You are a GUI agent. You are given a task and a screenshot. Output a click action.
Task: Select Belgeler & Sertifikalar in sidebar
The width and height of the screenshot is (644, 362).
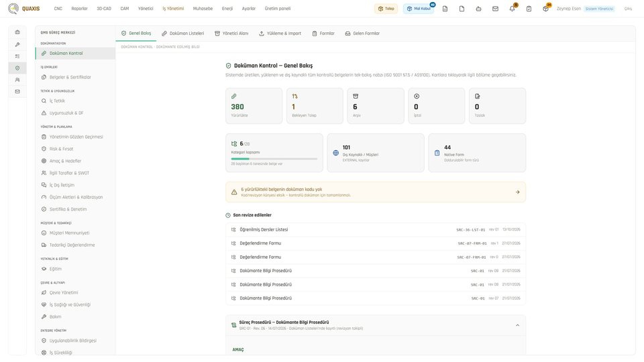[75, 77]
